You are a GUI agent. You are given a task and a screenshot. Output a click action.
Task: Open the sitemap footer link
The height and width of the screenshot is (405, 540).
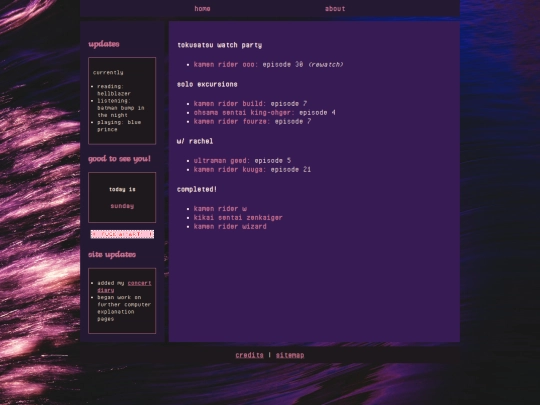[x=290, y=355]
